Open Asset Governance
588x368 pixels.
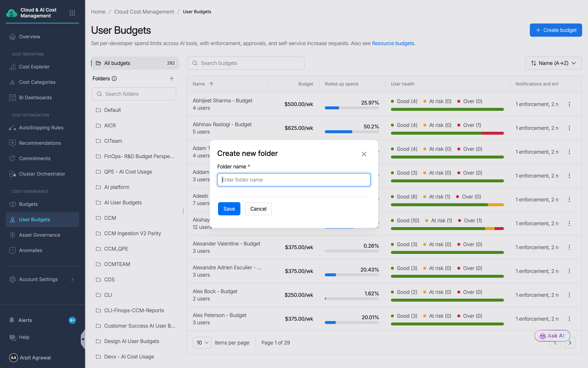click(39, 235)
